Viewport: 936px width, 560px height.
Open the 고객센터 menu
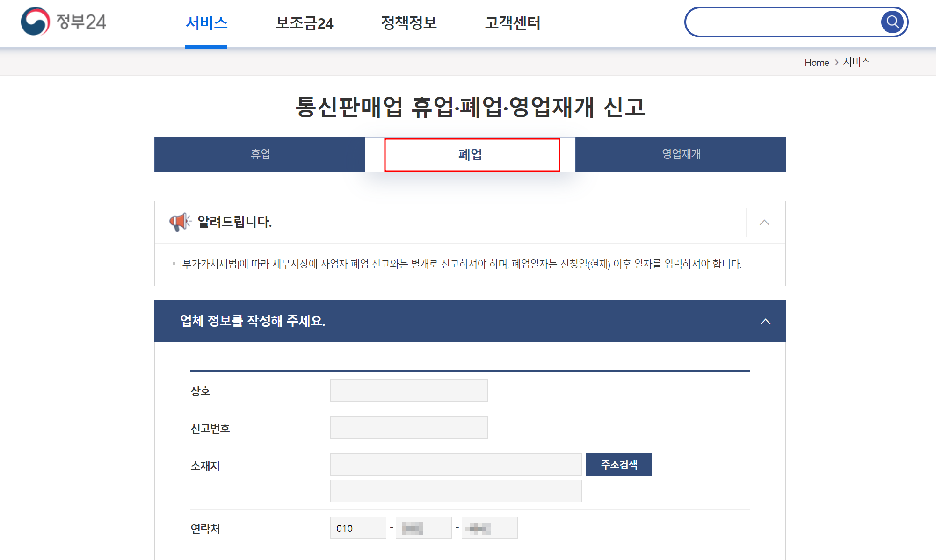point(513,23)
